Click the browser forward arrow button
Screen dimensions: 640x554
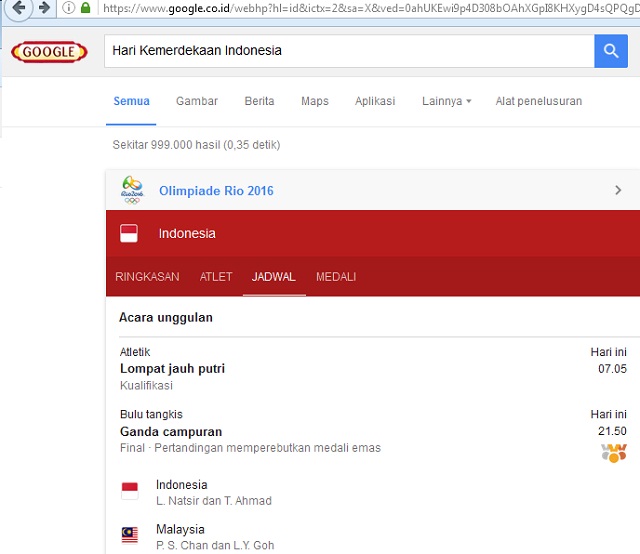pyautogui.click(x=44, y=7)
